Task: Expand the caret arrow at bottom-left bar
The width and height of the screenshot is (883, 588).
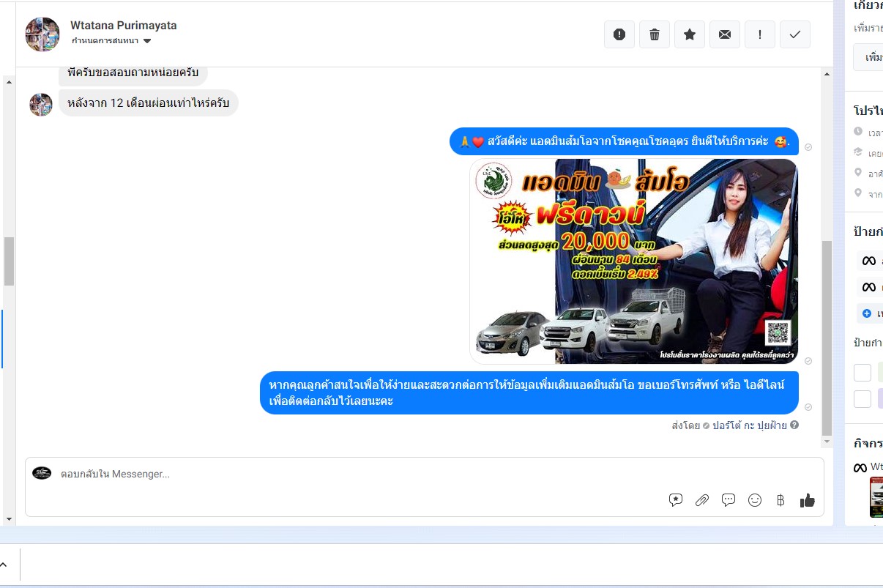Action: (x=3, y=565)
